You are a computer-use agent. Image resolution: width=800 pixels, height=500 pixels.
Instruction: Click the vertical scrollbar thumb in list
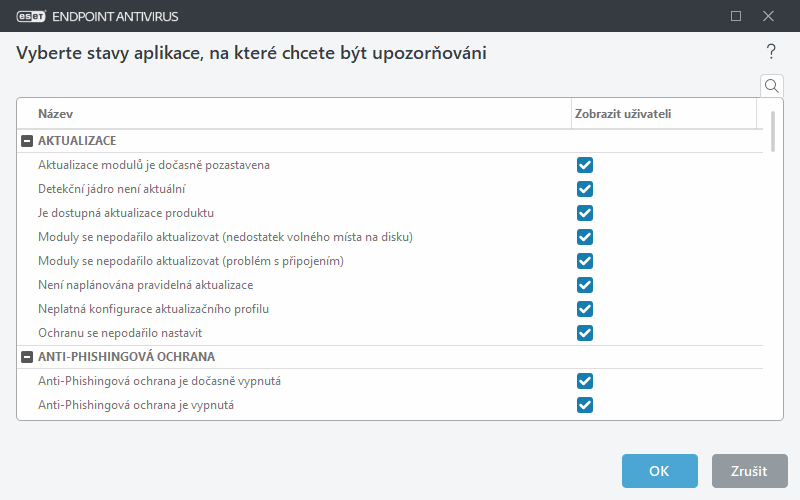(773, 132)
